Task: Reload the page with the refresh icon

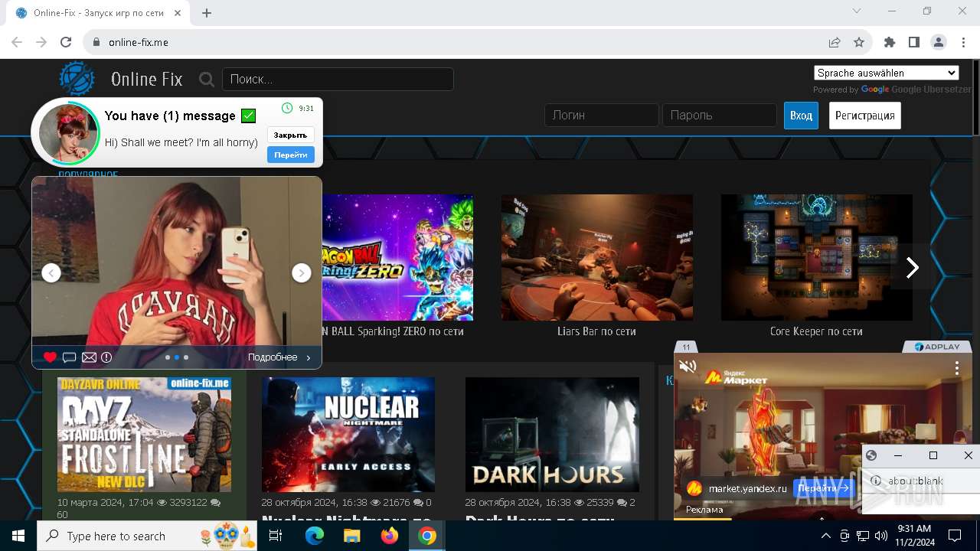Action: pyautogui.click(x=66, y=42)
